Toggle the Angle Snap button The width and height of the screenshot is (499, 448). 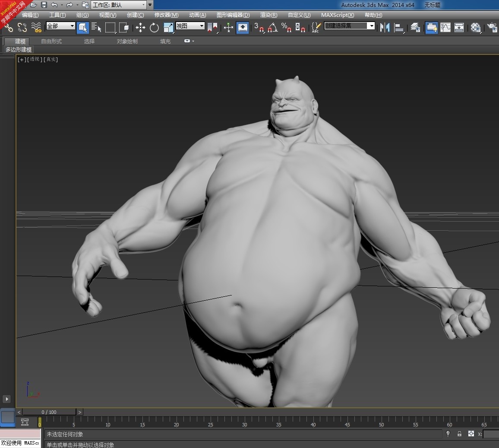coord(273,28)
